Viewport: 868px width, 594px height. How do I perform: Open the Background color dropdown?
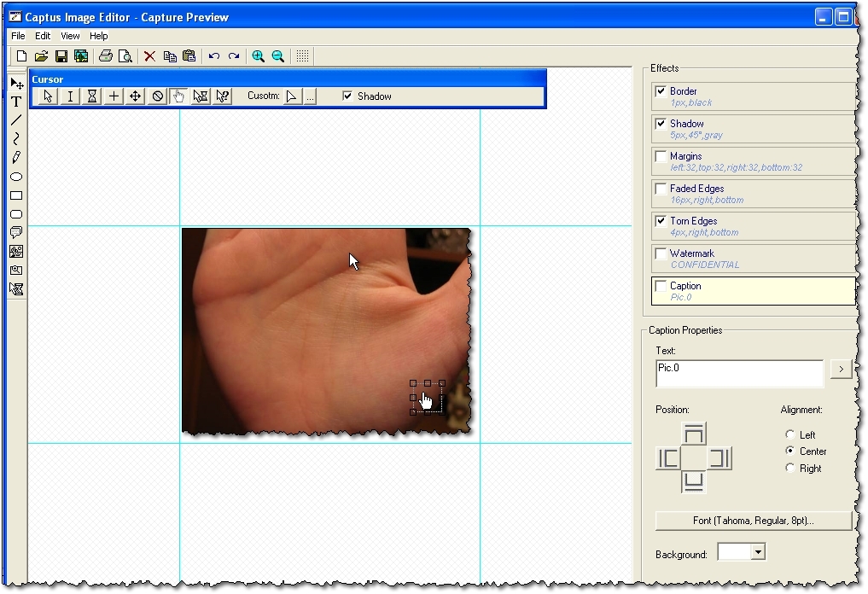tap(757, 553)
